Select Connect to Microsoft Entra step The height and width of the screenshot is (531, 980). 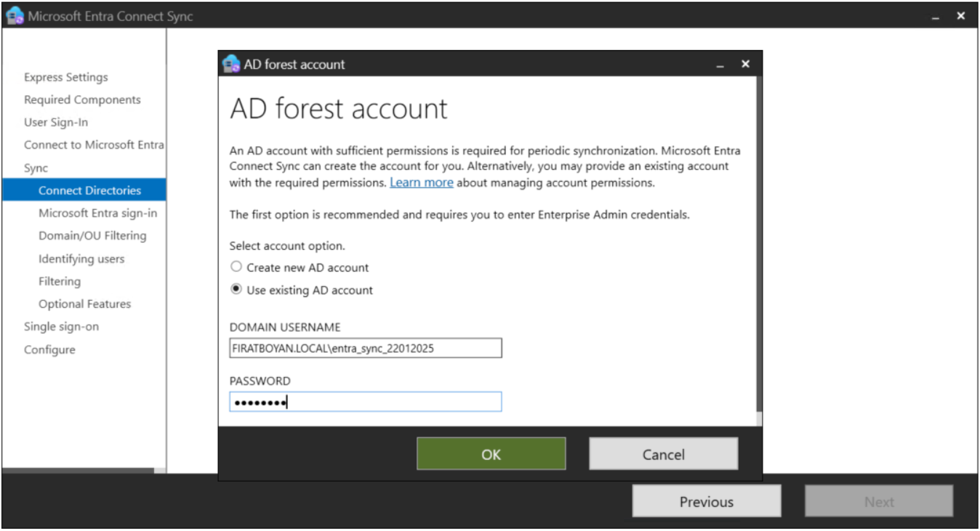click(94, 145)
